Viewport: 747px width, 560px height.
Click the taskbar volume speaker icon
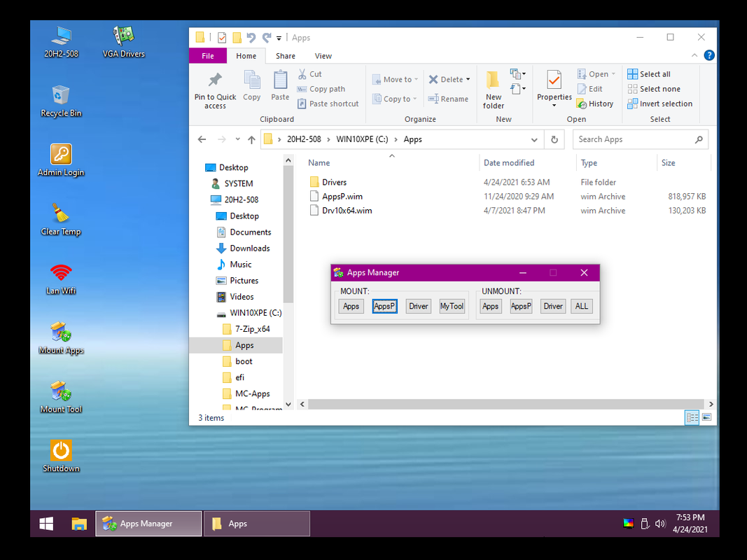pyautogui.click(x=659, y=524)
